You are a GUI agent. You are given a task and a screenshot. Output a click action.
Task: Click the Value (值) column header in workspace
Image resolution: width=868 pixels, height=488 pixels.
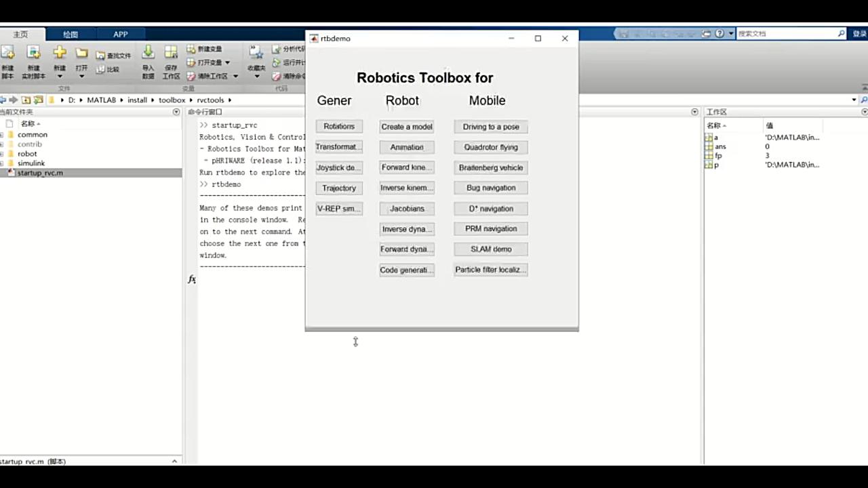coord(791,125)
